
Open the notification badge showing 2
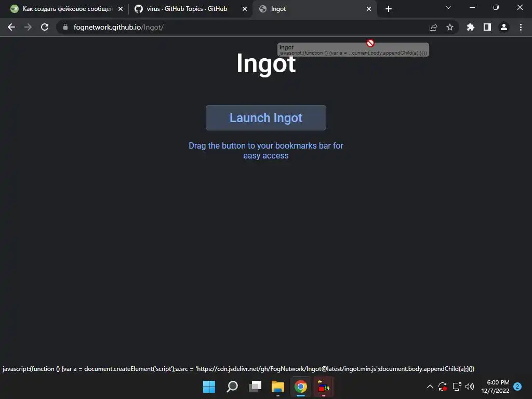coord(517,387)
